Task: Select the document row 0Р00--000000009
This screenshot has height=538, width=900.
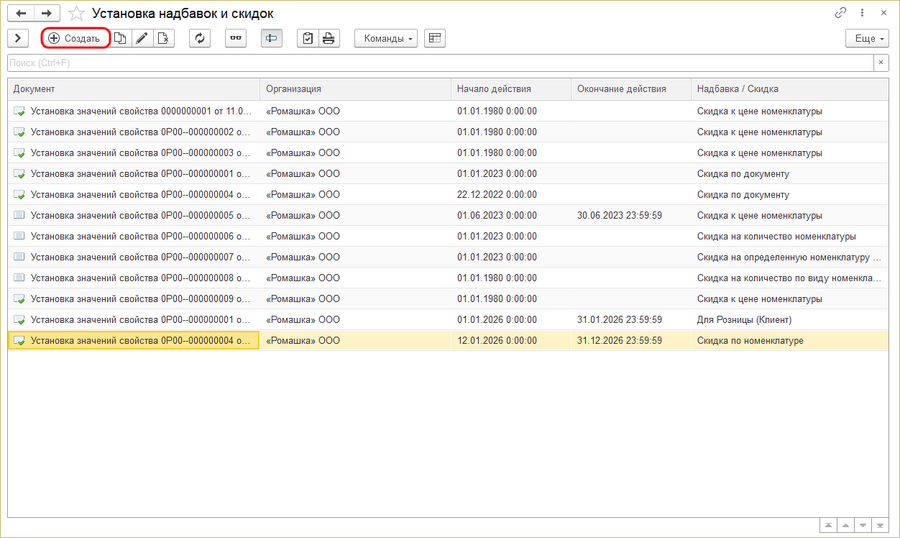Action: [448, 299]
